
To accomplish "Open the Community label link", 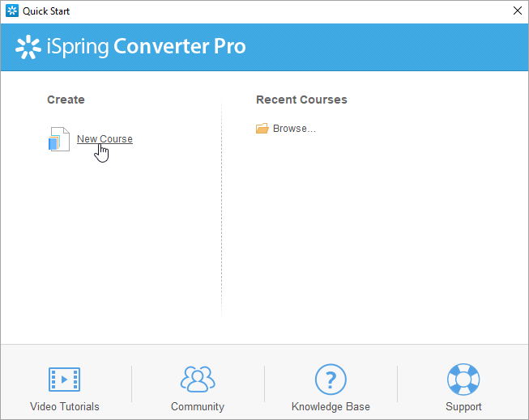I will pos(198,406).
